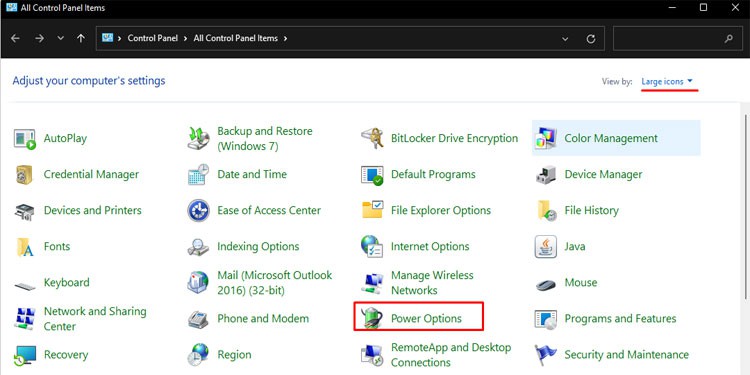Click the Backup and Restore icon
Image resolution: width=750 pixels, height=375 pixels.
click(x=198, y=139)
